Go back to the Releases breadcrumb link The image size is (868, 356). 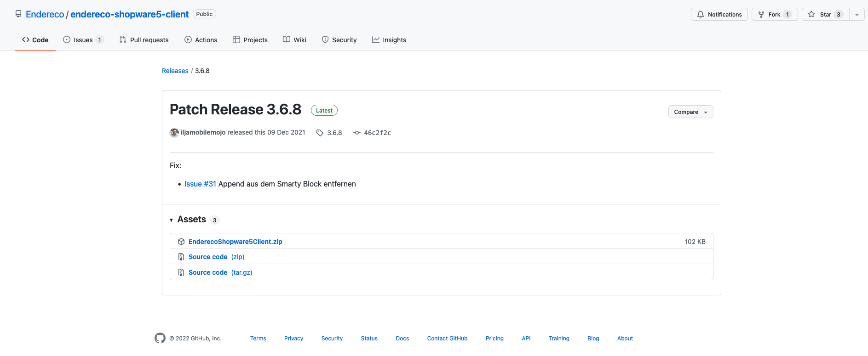(x=175, y=71)
